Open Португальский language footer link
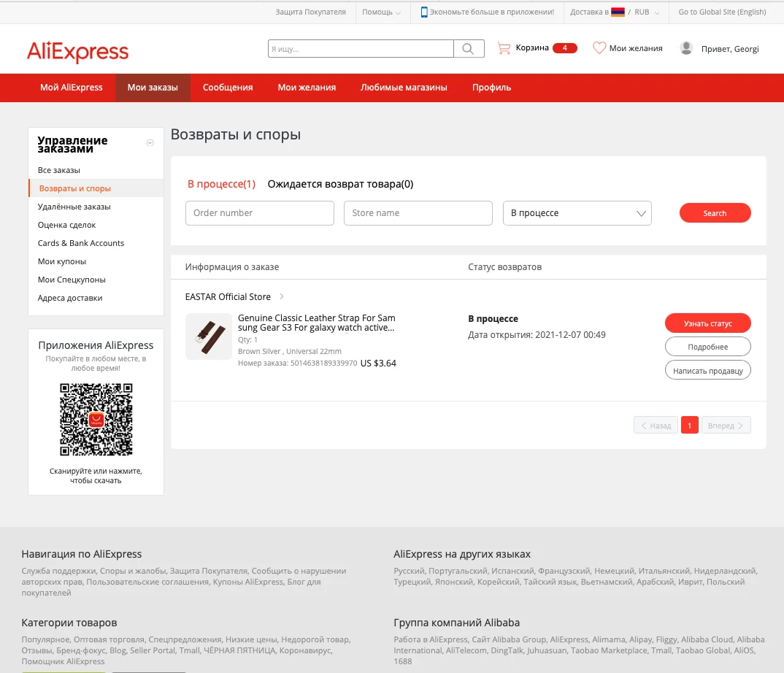The height and width of the screenshot is (673, 784). [458, 571]
